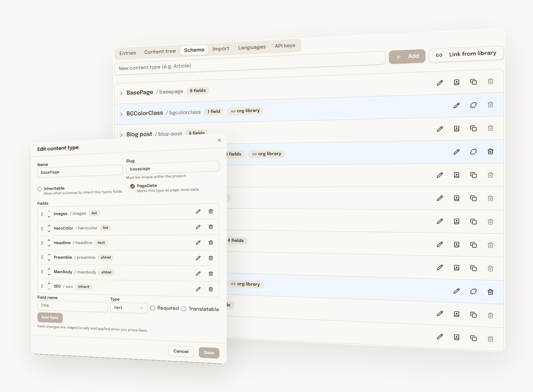Grab the drag handle of Images field
The width and height of the screenshot is (533, 392).
click(42, 214)
